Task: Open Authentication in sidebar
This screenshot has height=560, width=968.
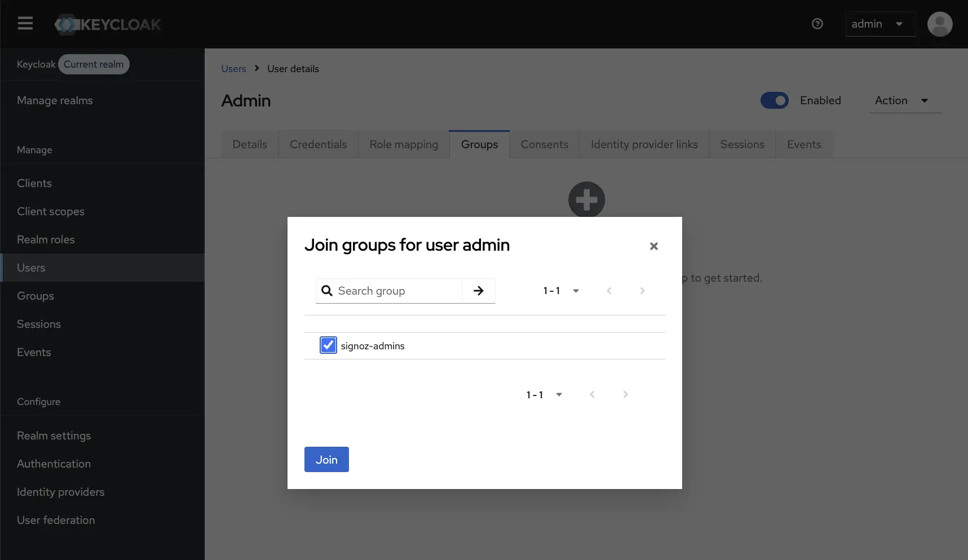Action: click(102, 464)
